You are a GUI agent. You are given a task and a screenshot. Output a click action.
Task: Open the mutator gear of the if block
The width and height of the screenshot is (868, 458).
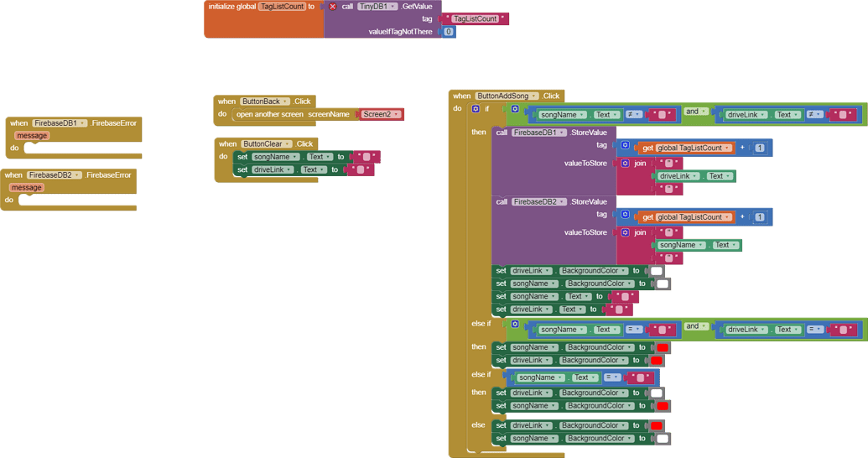tap(476, 109)
